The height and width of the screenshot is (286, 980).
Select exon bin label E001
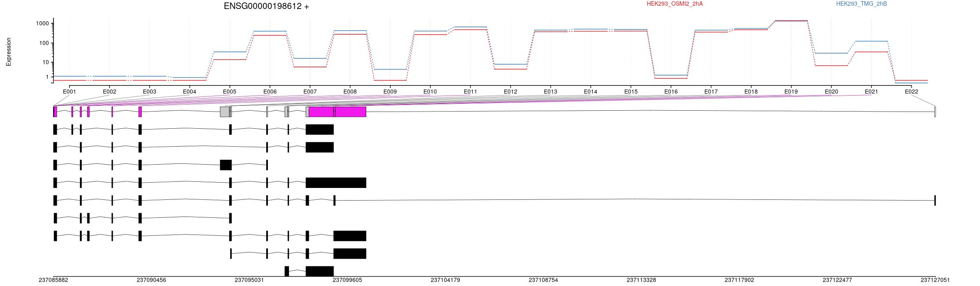[69, 92]
